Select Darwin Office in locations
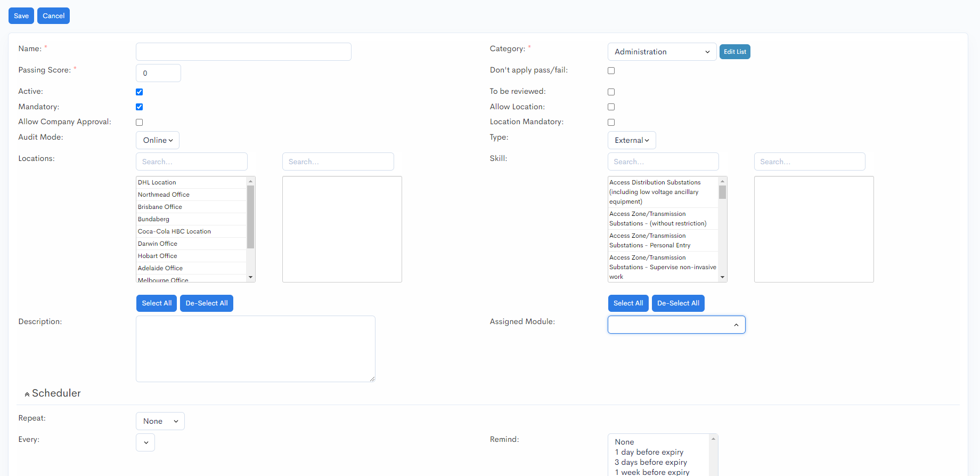This screenshot has height=476, width=980. 191,244
